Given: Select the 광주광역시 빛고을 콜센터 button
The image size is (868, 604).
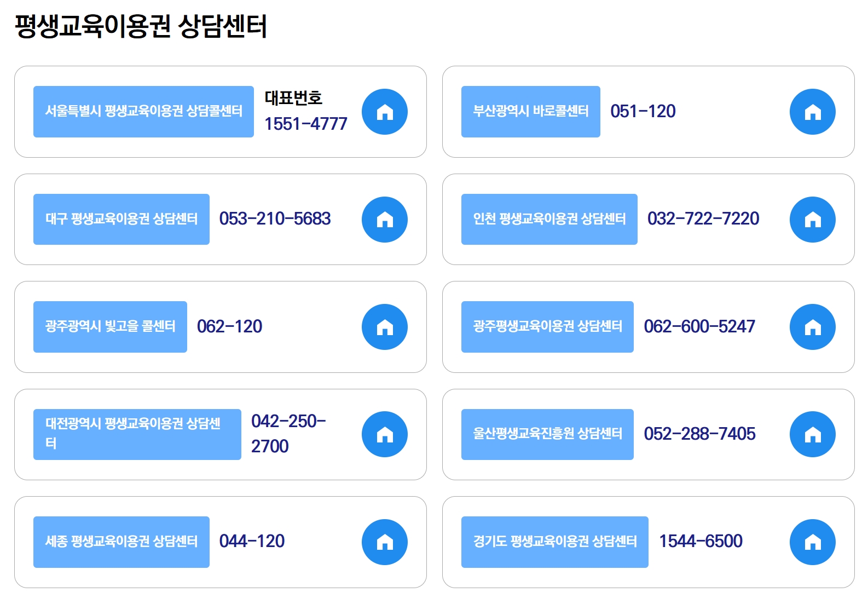Looking at the screenshot, I should (x=110, y=326).
